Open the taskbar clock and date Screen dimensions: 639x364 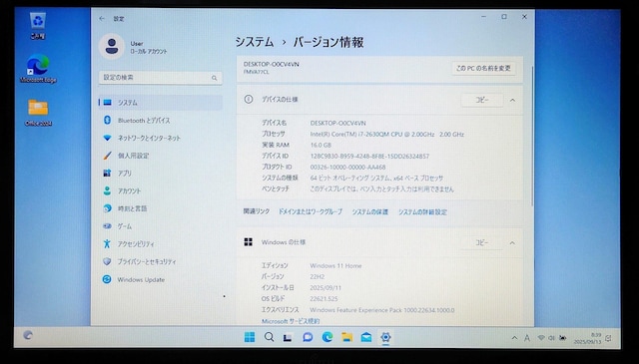[x=588, y=338]
